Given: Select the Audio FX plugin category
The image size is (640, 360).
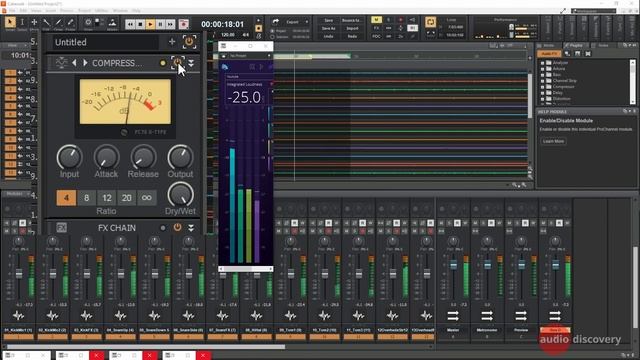Looking at the screenshot, I should [549, 54].
